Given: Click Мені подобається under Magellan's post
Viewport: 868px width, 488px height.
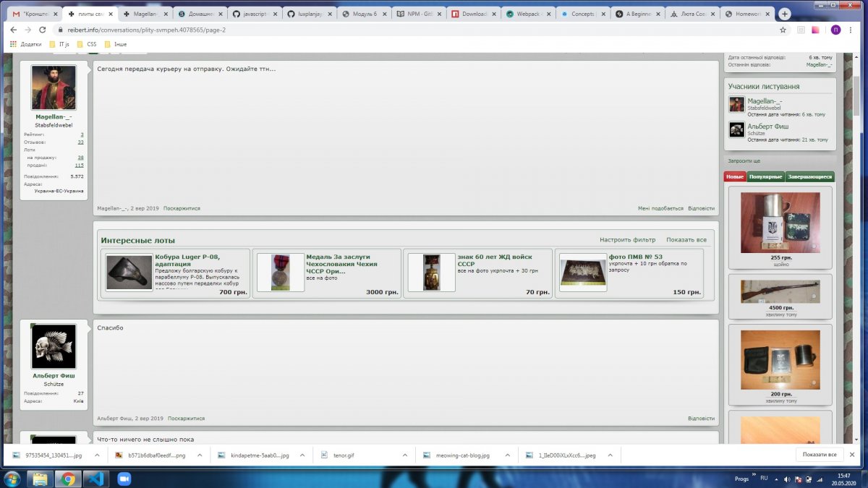Looking at the screenshot, I should 660,208.
